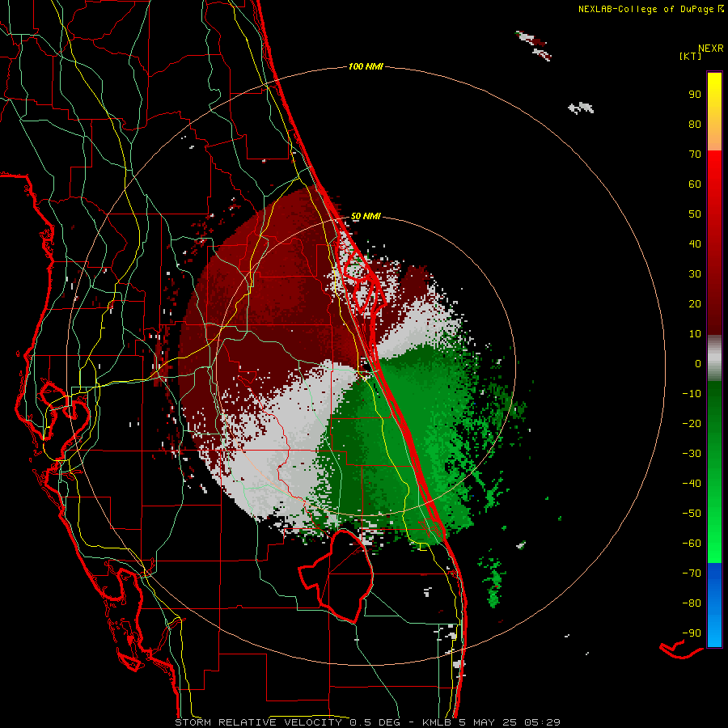Image resolution: width=728 pixels, height=728 pixels.
Task: Click the NEXR label above the scale
Action: [x=711, y=49]
